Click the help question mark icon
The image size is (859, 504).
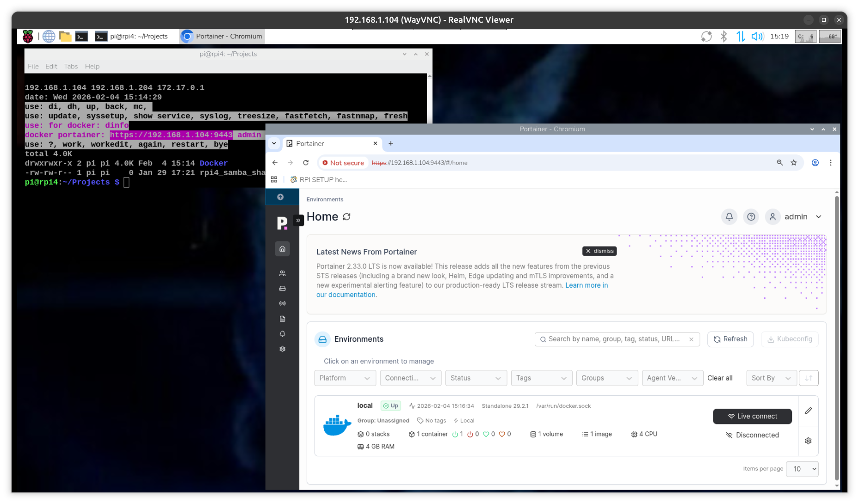tap(751, 217)
